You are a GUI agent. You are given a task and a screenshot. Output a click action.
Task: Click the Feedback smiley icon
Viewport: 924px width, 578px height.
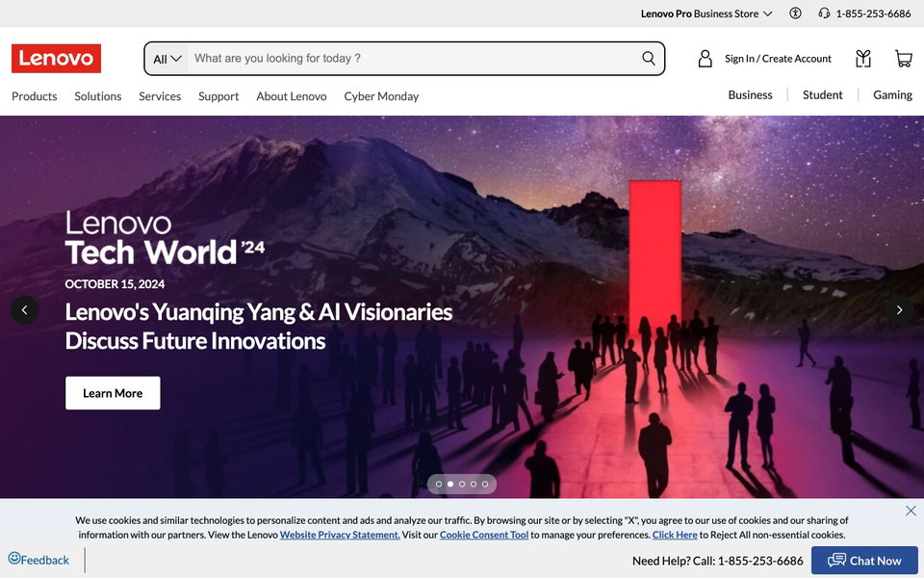[x=14, y=558]
